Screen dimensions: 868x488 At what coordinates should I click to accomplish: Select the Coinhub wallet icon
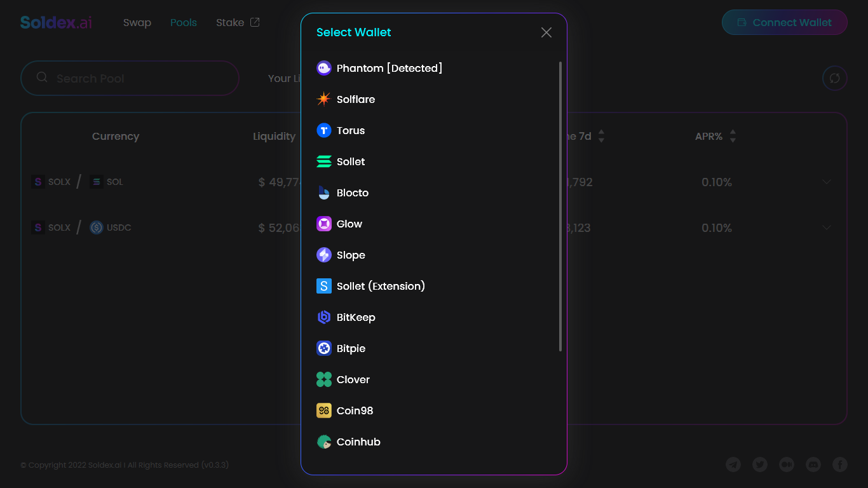coord(324,442)
